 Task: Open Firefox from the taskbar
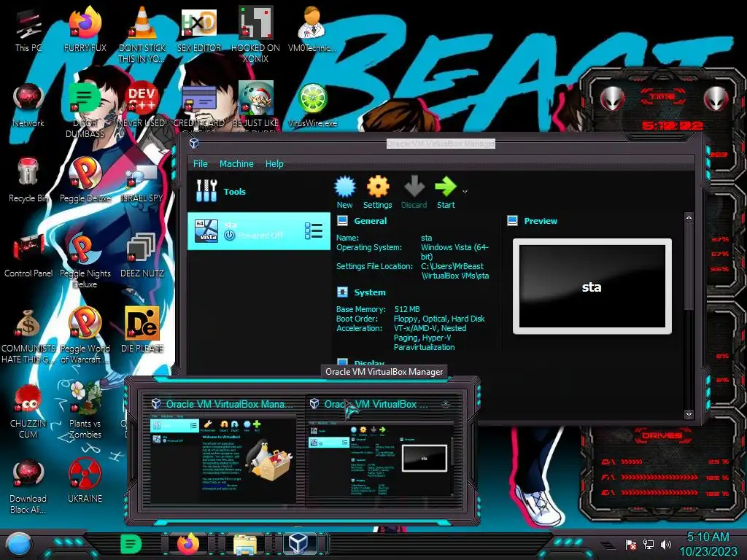coord(188,544)
